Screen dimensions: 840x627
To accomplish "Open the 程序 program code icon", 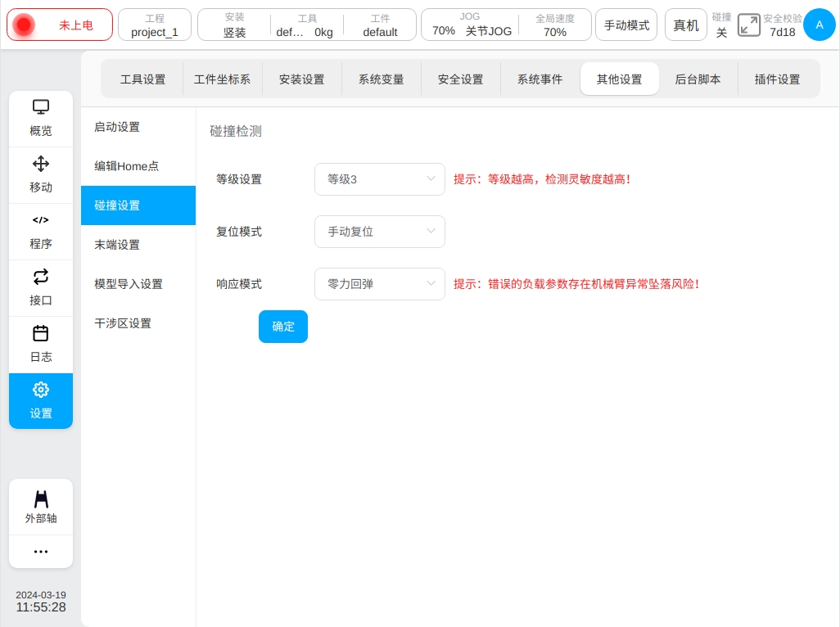I will (41, 220).
